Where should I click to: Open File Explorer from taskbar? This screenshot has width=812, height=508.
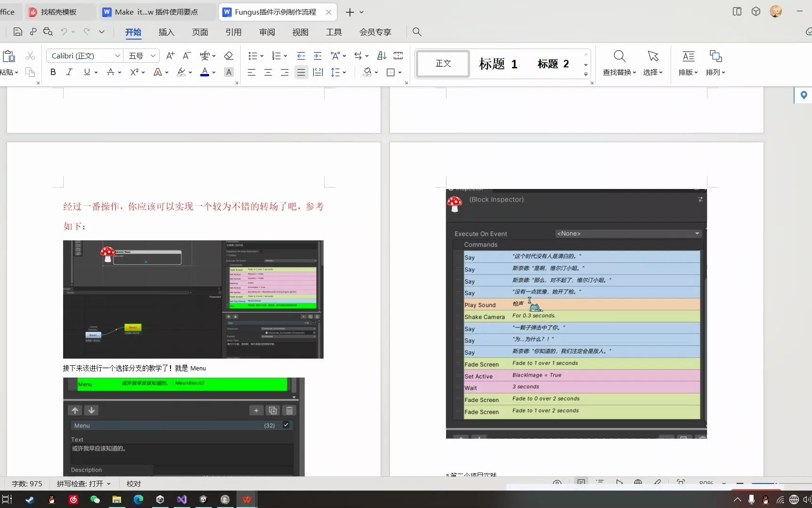click(116, 500)
